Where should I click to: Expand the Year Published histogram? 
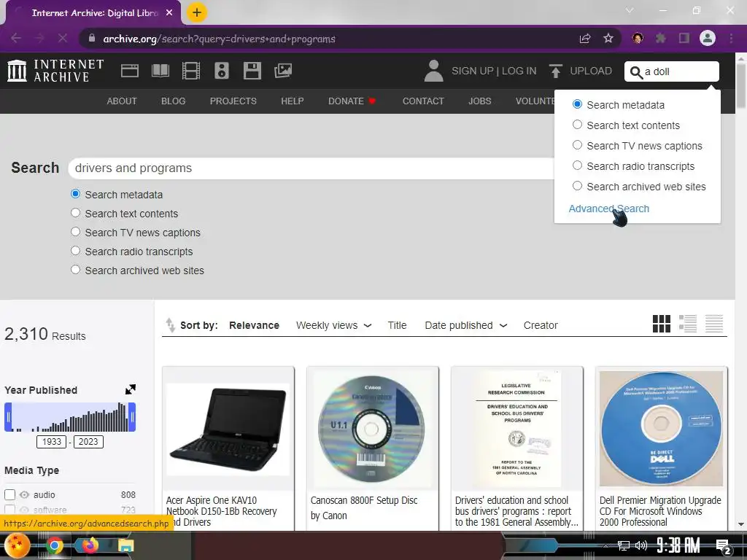[x=130, y=389]
